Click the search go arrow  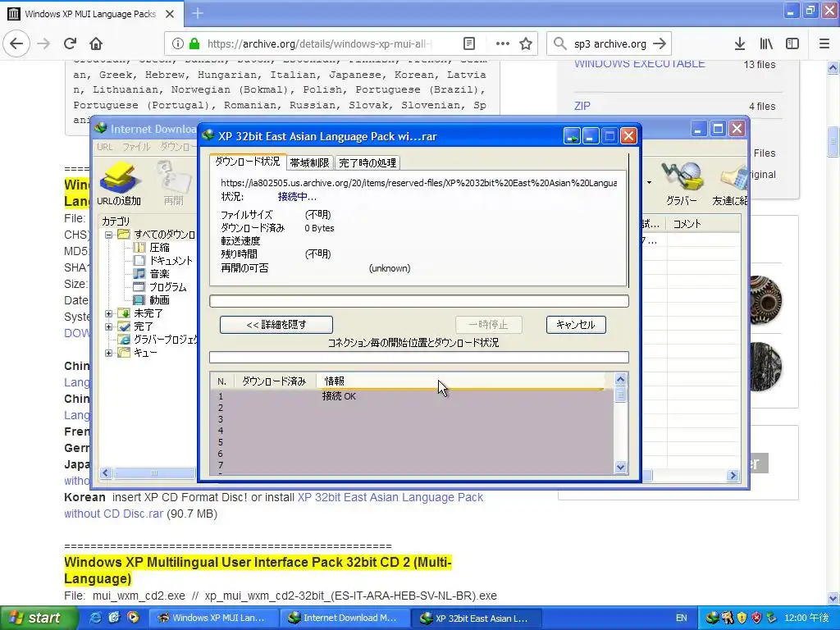click(x=660, y=43)
